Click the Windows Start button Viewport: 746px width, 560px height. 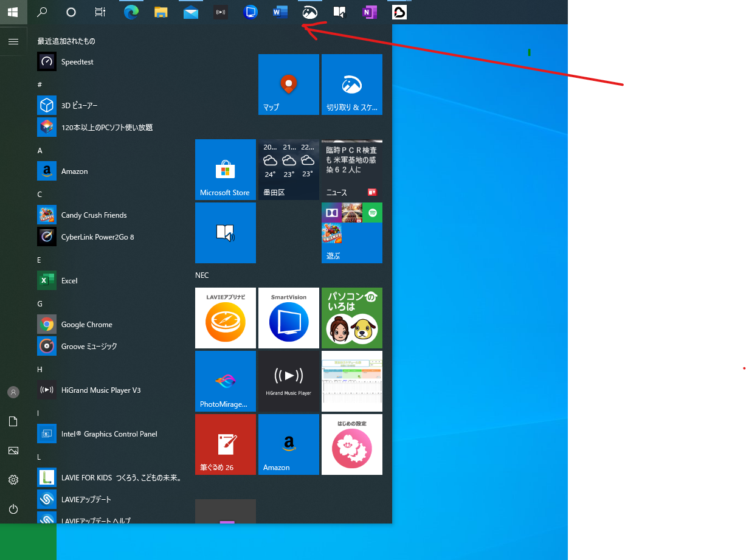13,12
